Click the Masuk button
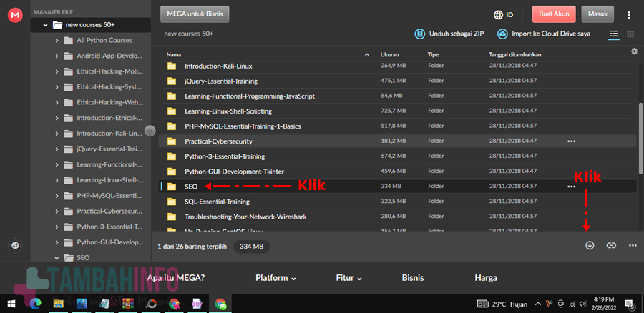 point(597,14)
